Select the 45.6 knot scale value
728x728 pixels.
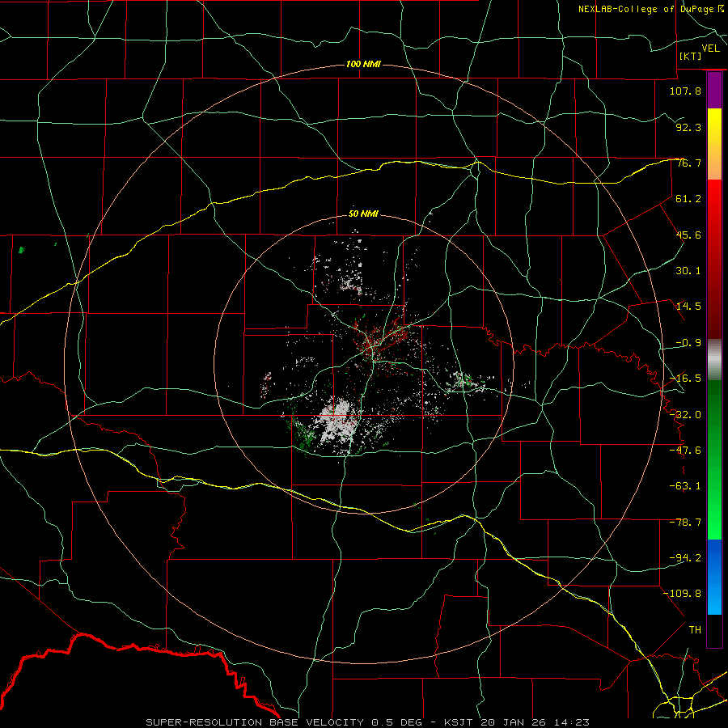pos(688,235)
